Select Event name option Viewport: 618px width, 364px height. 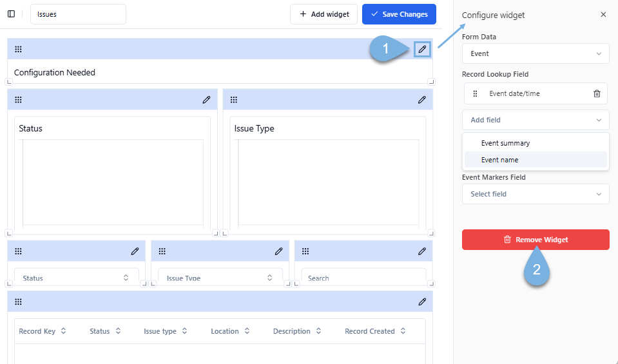tap(499, 160)
